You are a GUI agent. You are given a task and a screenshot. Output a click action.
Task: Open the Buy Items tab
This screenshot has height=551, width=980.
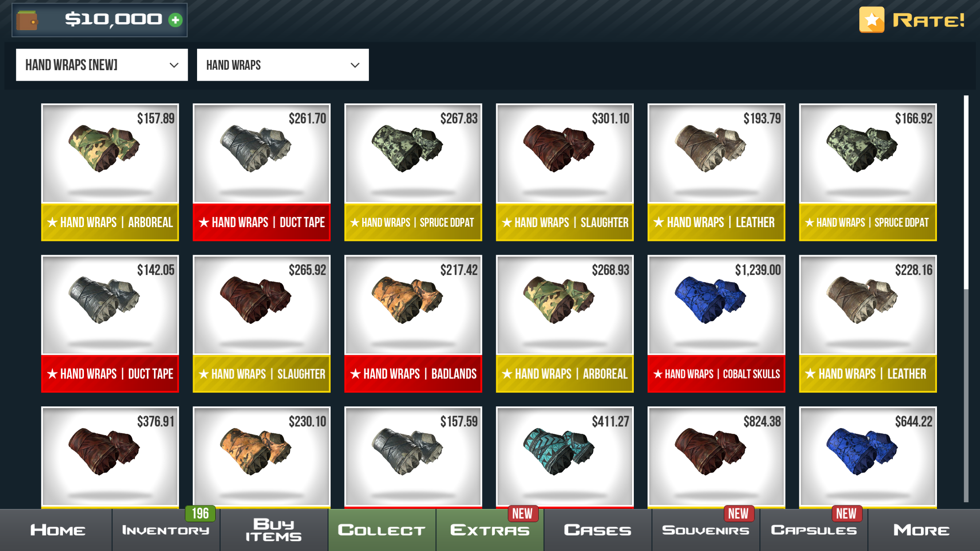273,530
